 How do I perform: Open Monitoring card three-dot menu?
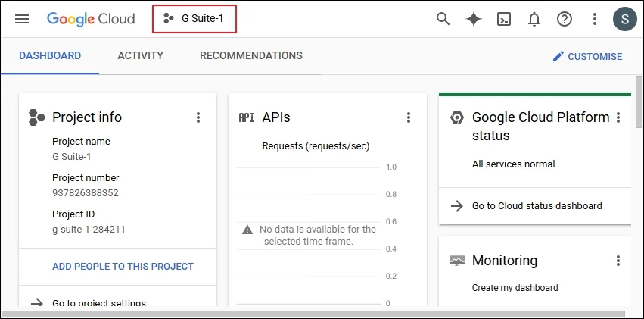pyautogui.click(x=618, y=260)
